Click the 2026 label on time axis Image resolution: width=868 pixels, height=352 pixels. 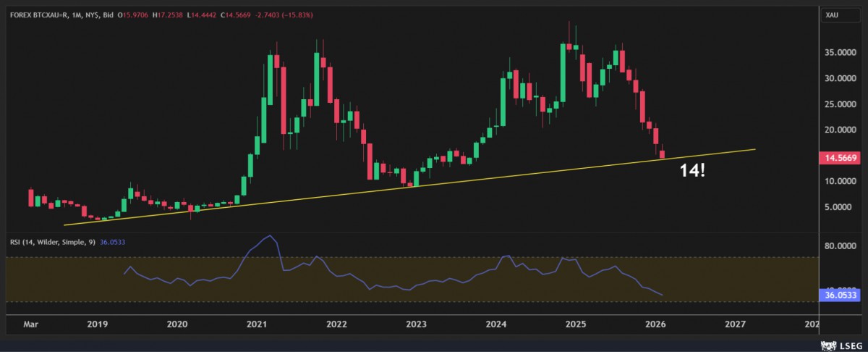[x=655, y=324]
